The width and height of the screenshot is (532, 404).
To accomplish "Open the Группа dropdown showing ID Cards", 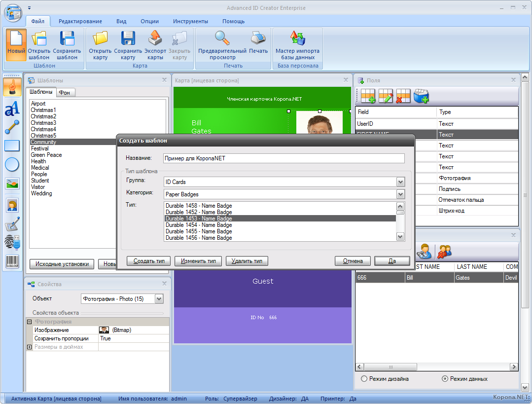I will pos(400,182).
